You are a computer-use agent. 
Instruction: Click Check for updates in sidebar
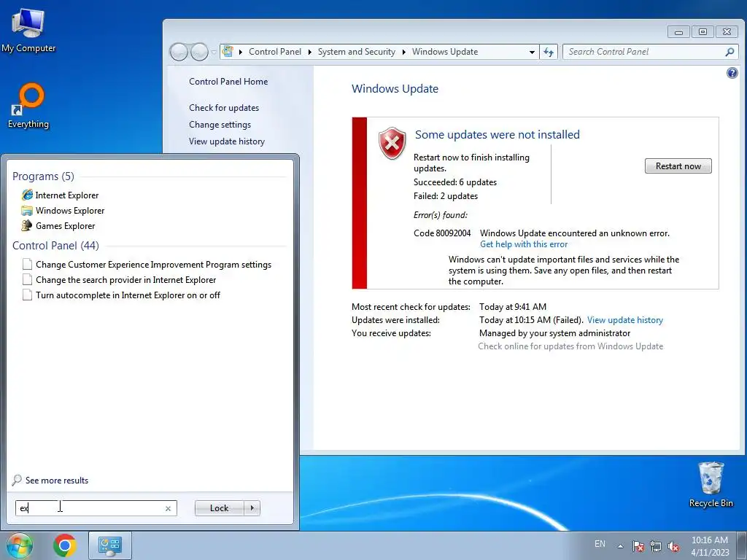coord(224,108)
